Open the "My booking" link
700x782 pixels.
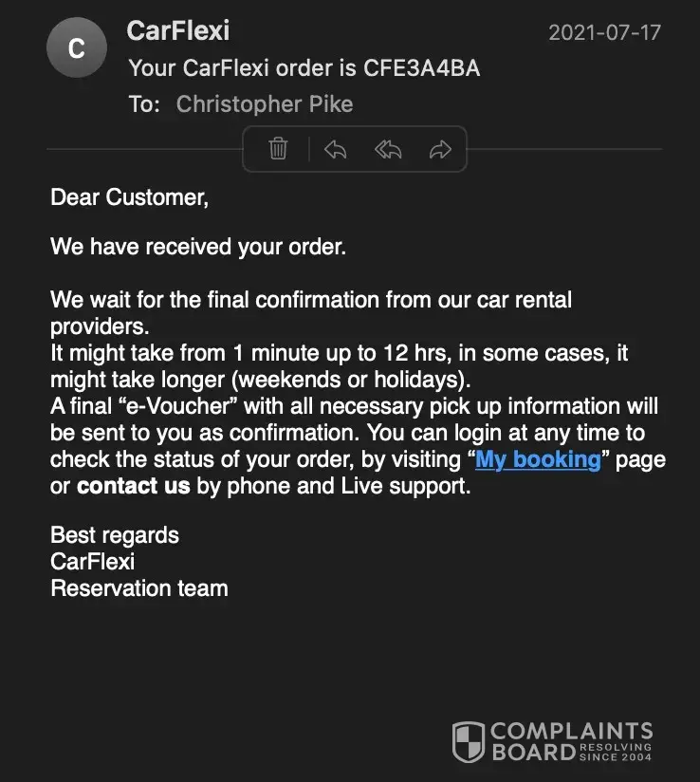[538, 460]
